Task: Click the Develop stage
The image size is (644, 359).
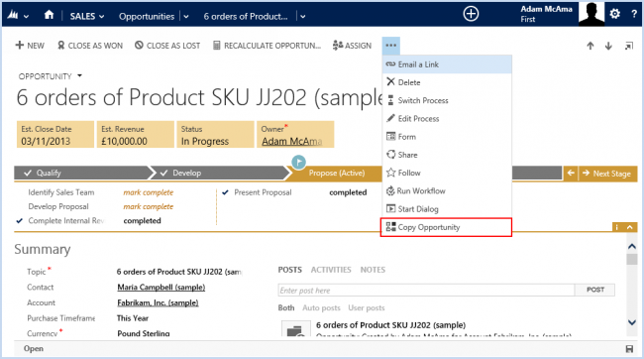Action: point(220,174)
